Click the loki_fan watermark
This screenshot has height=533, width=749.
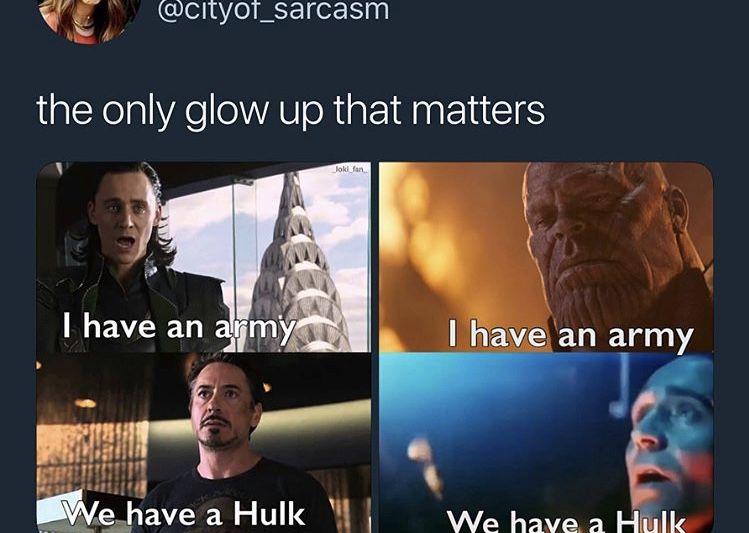tap(351, 169)
